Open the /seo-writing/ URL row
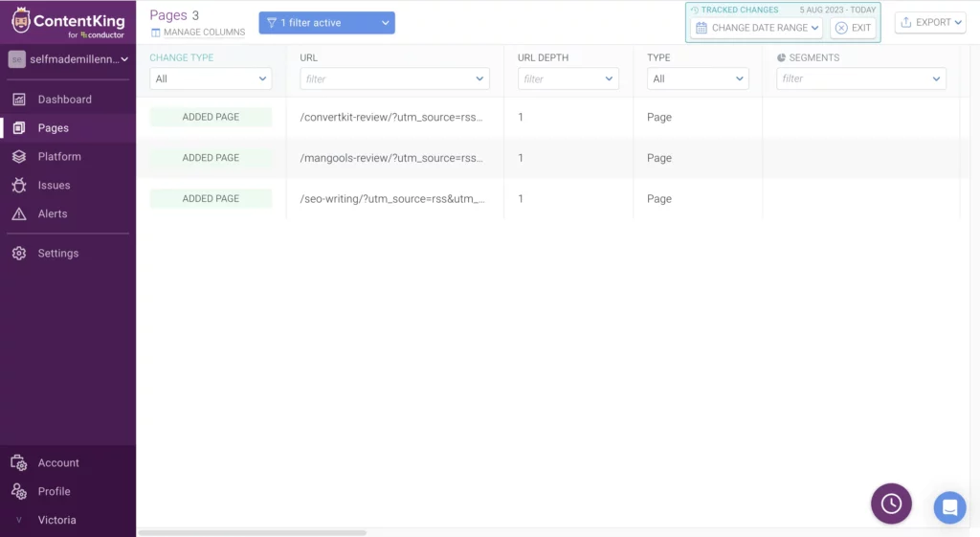This screenshot has height=537, width=980. click(392, 199)
